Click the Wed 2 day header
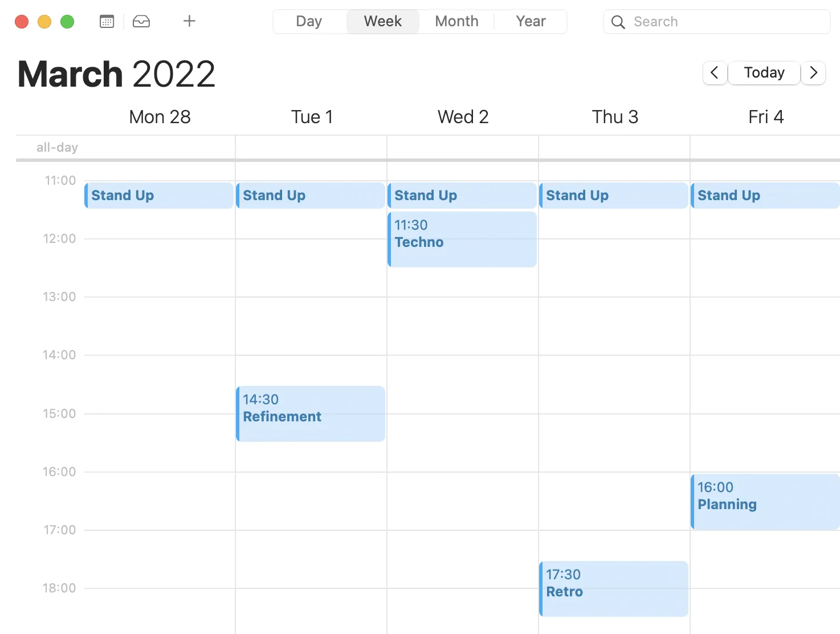Screen dimensions: 840x634 [x=463, y=117]
